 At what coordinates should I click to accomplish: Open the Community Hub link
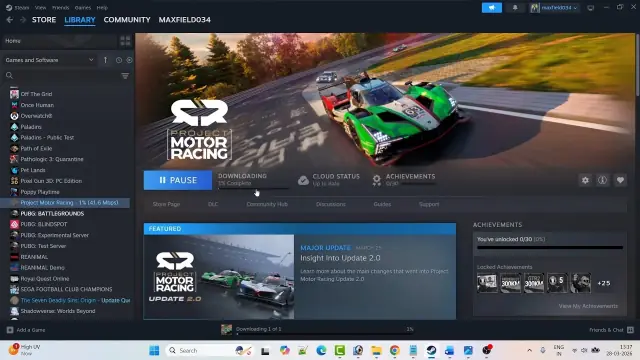click(x=267, y=204)
